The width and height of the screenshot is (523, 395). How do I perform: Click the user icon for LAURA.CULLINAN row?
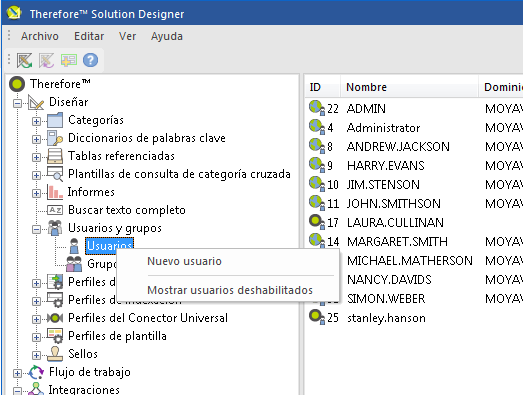click(x=317, y=222)
